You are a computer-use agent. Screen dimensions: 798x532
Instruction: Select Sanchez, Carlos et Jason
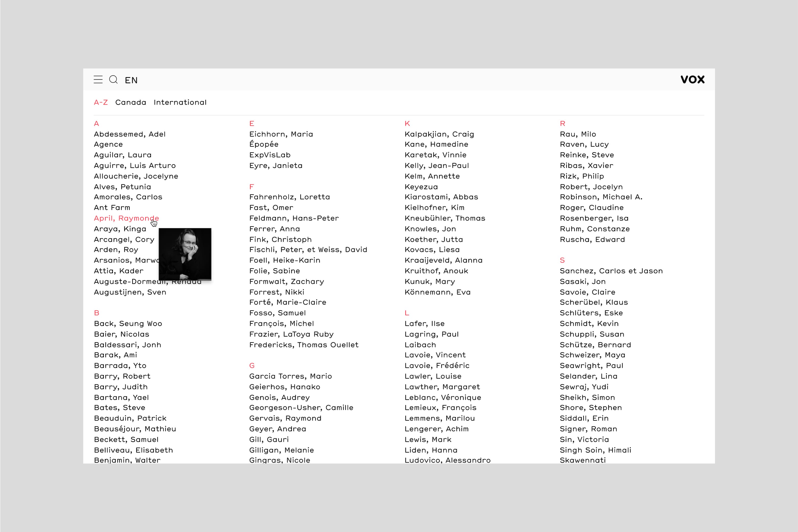pos(611,271)
